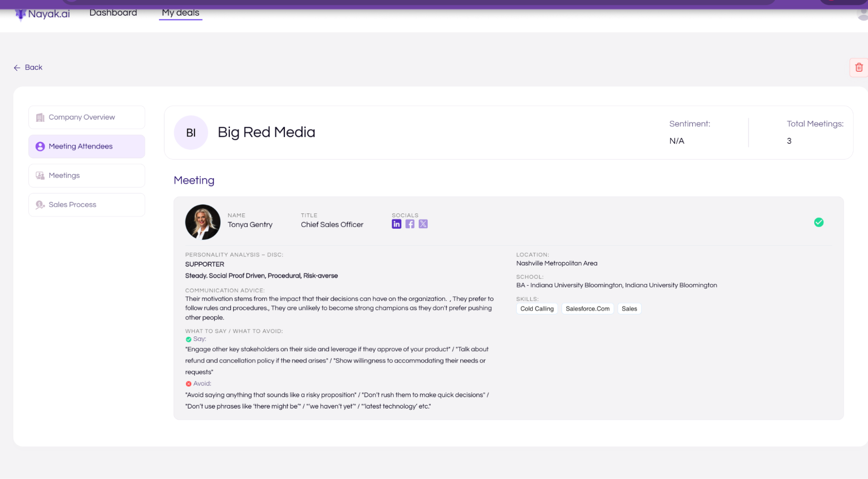Screen dimensions: 868x479
Task: Open Tonya Gentry's X social icon
Action: point(423,224)
